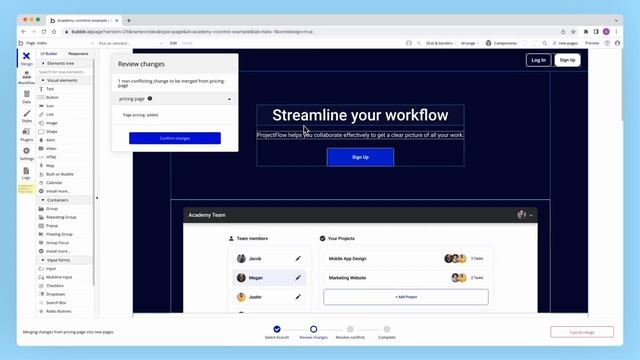Bookmark page with the star icon
This screenshot has width=640, height=360.
pos(573,32)
